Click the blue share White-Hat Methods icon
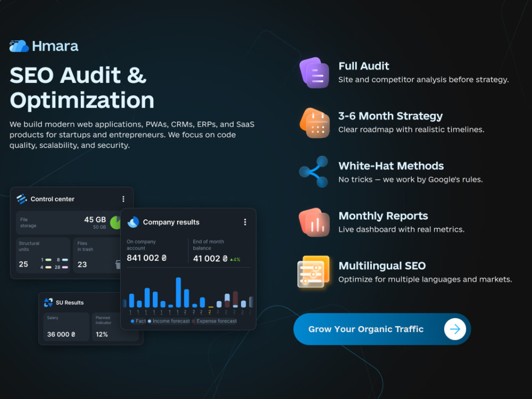This screenshot has width=532, height=399. (x=314, y=172)
